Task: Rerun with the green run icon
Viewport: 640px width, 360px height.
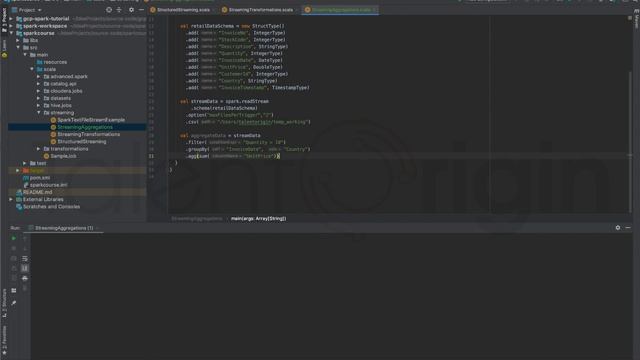Action: click(x=13, y=238)
